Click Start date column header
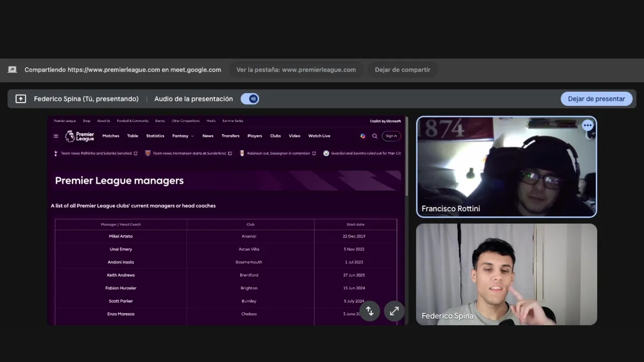 (x=355, y=224)
